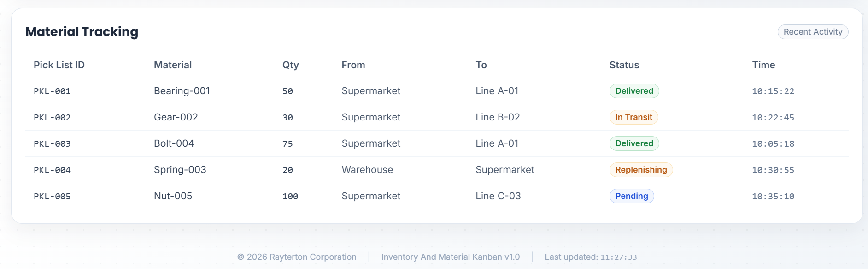Select the PKL-002 pick list ID

pyautogui.click(x=52, y=118)
